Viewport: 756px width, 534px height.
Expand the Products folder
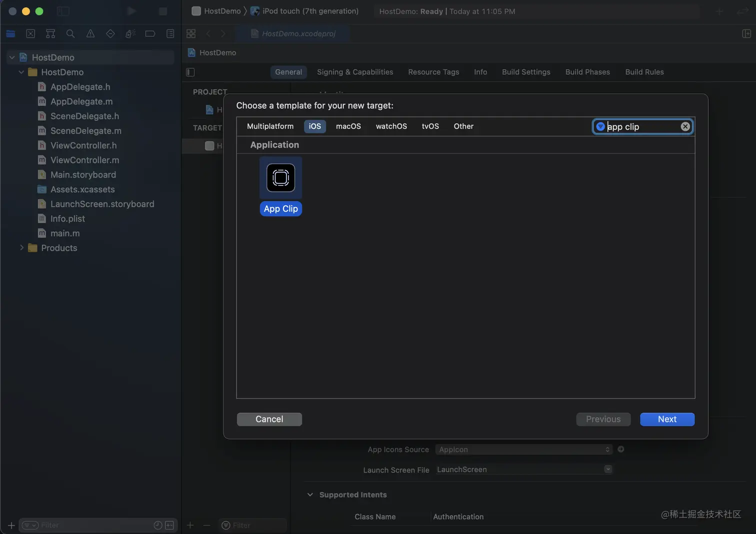21,248
